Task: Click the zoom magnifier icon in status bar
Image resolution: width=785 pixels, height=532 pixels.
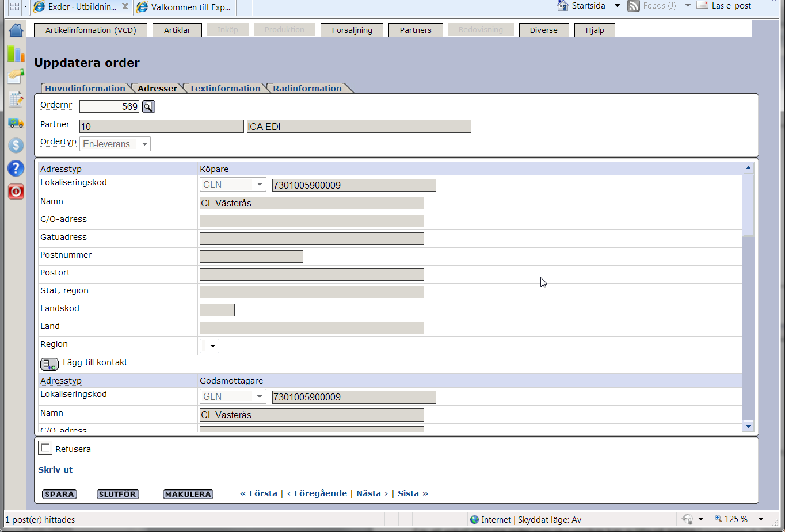Action: click(718, 519)
